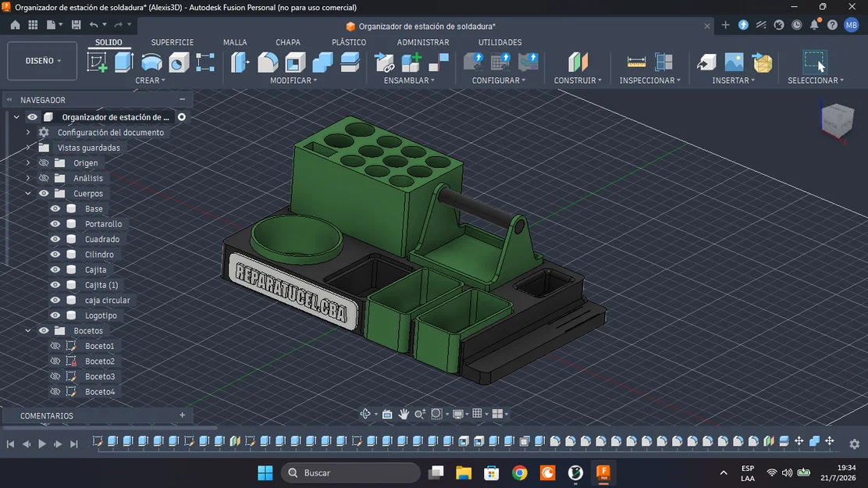Hide the Cuadrado body
The width and height of the screenshot is (868, 488).
click(55, 239)
